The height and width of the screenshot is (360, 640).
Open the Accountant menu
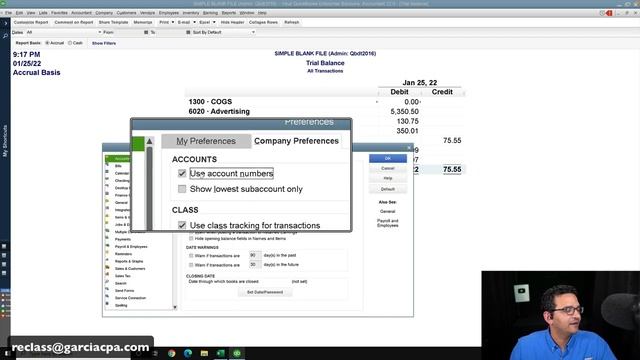(x=82, y=13)
